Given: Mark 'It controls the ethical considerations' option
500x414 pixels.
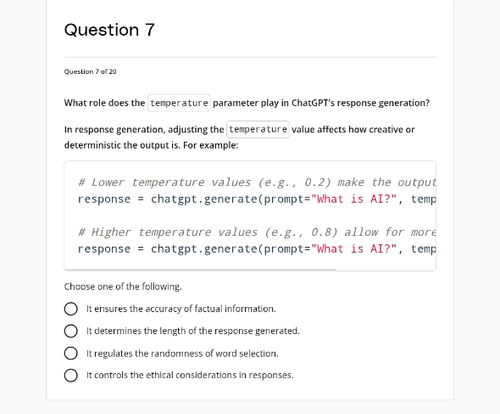Looking at the screenshot, I should click(x=71, y=375).
